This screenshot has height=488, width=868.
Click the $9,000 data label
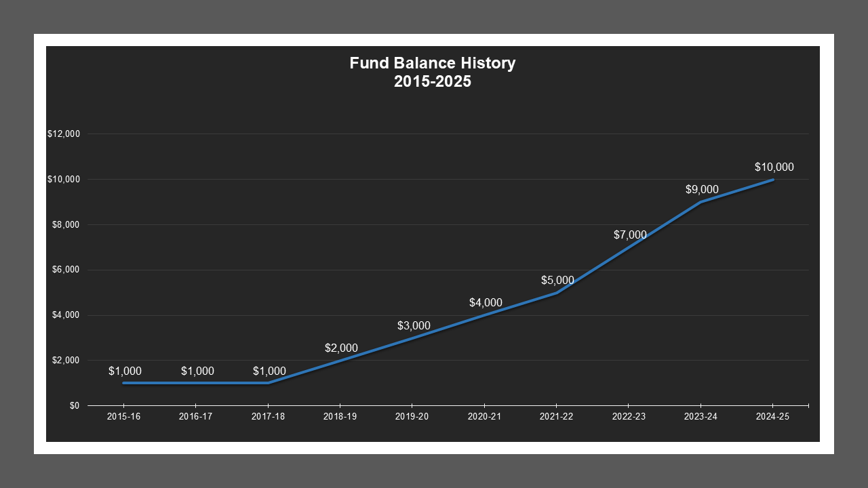tap(703, 190)
